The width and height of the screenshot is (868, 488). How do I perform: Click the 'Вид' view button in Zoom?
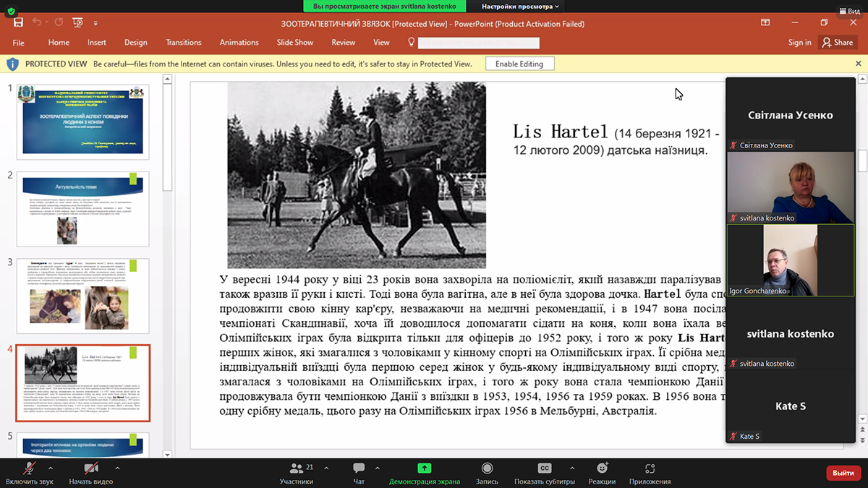point(848,12)
